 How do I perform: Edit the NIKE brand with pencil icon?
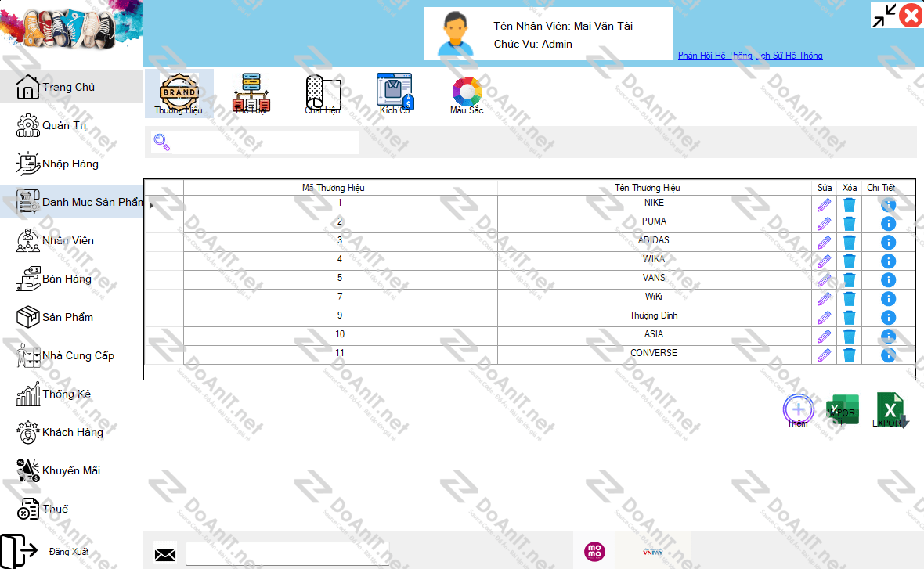point(824,205)
